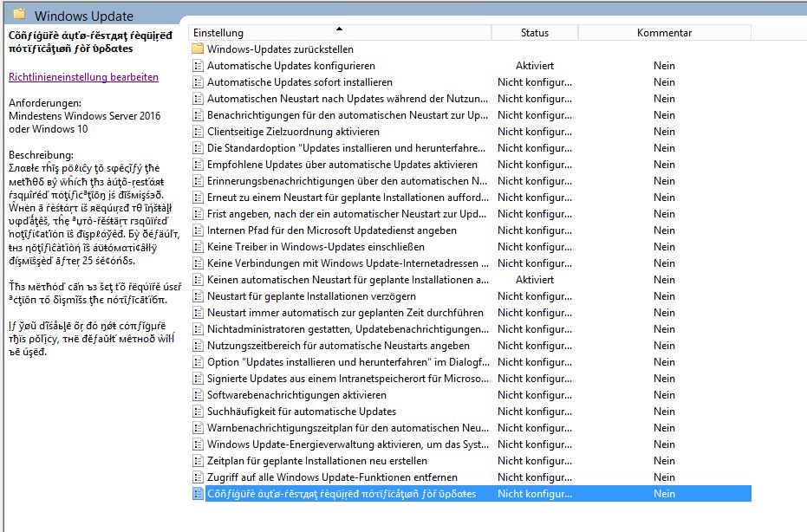Select Neustart immer automatisch zur geplanten Zeit durchführen
Screen dimensions: 807x532
pos(345,313)
